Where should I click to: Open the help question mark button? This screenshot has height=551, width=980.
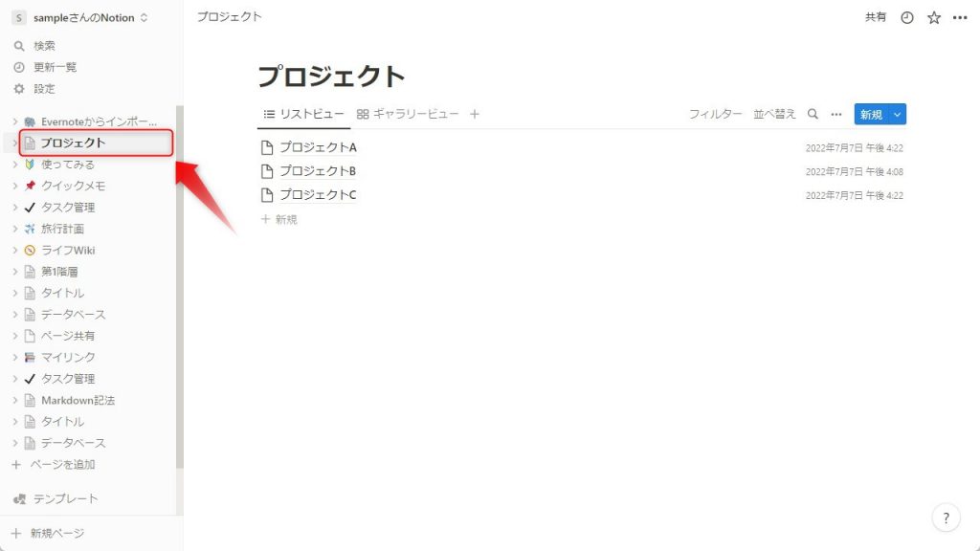click(946, 518)
